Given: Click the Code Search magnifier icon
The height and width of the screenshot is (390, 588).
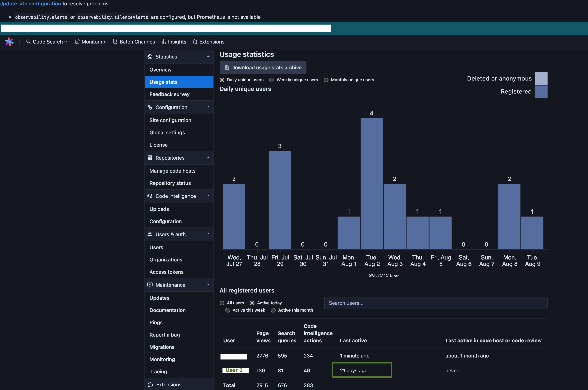Looking at the screenshot, I should coord(28,42).
